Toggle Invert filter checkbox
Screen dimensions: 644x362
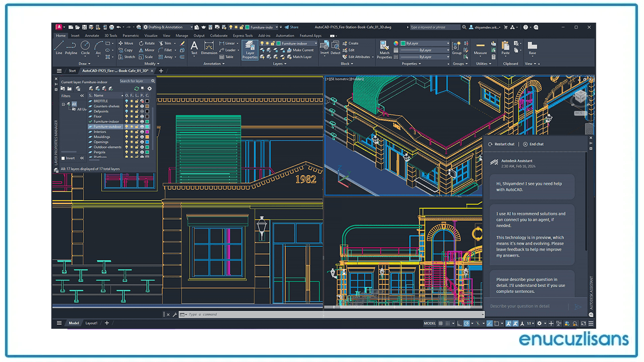tap(63, 158)
